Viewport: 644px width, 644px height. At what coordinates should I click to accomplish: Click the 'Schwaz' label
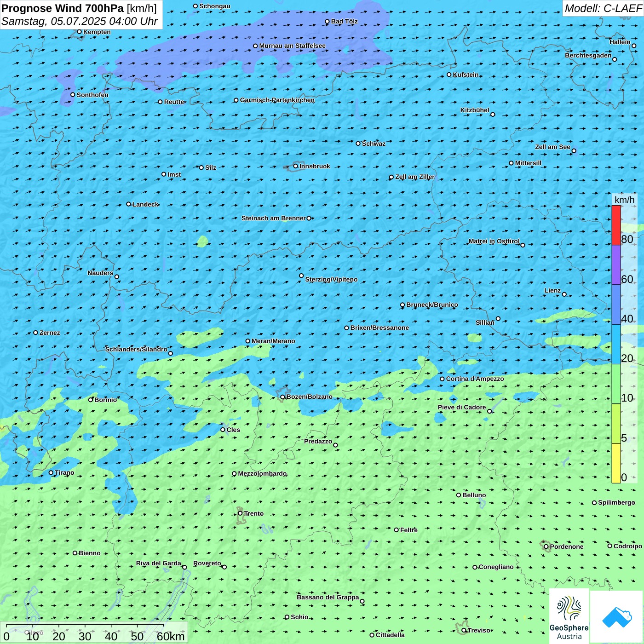[x=374, y=144]
